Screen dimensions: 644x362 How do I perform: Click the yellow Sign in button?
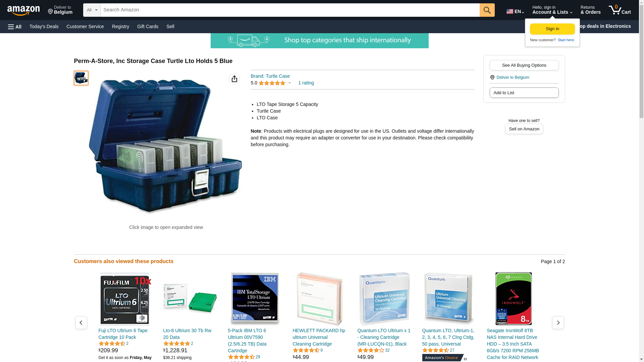click(x=552, y=29)
